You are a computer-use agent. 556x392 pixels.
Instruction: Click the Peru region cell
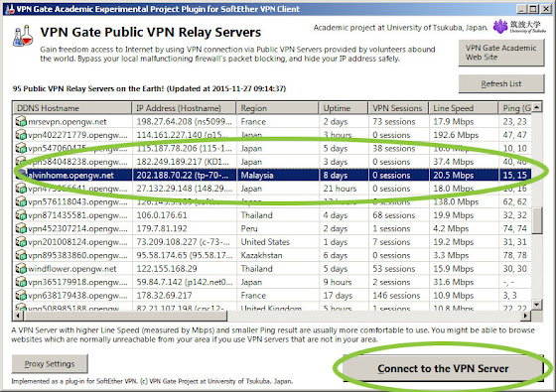click(x=249, y=228)
